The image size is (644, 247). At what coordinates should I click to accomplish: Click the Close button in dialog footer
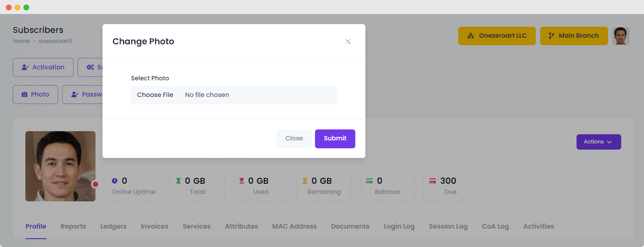(x=294, y=139)
